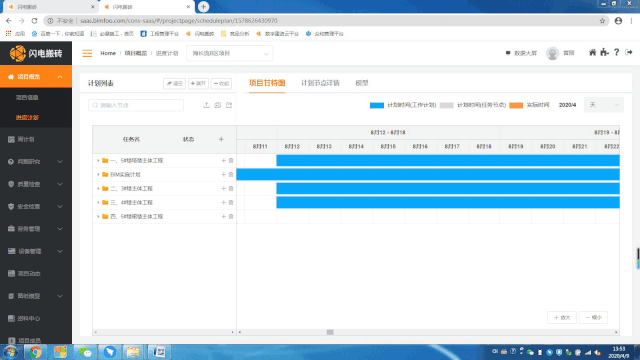Viewport: 640px width, 360px height.
Task: Expand the 二、3#楼主体工程 tree row
Action: pos(98,189)
